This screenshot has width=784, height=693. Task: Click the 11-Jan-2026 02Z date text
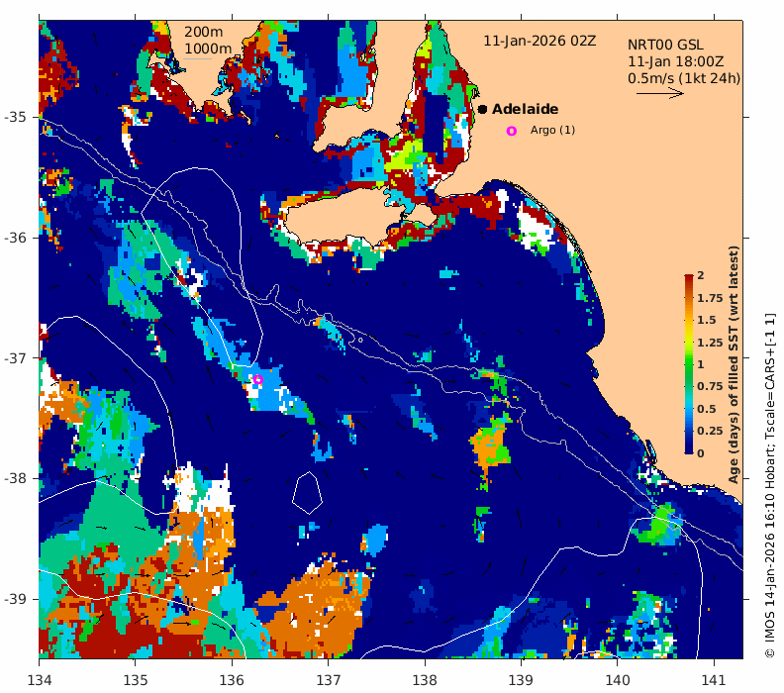coord(539,41)
